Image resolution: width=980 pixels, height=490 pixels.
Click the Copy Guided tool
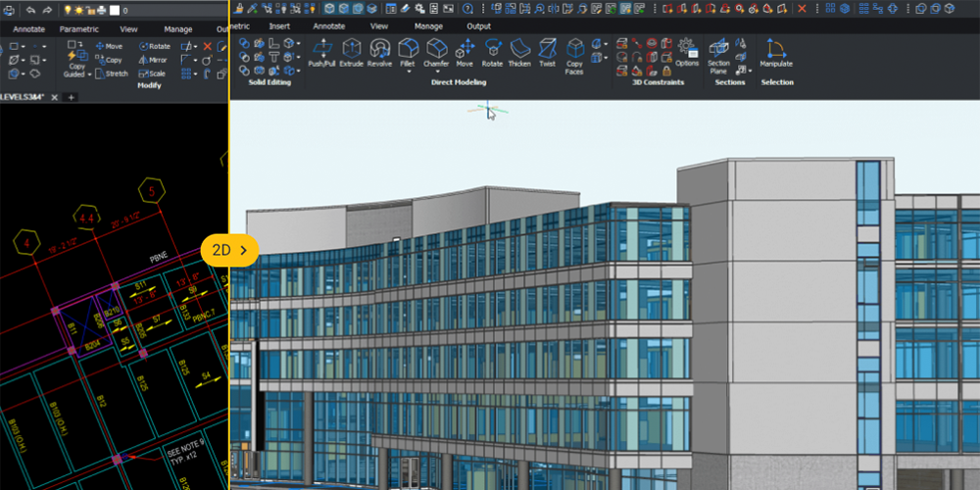coord(76,61)
